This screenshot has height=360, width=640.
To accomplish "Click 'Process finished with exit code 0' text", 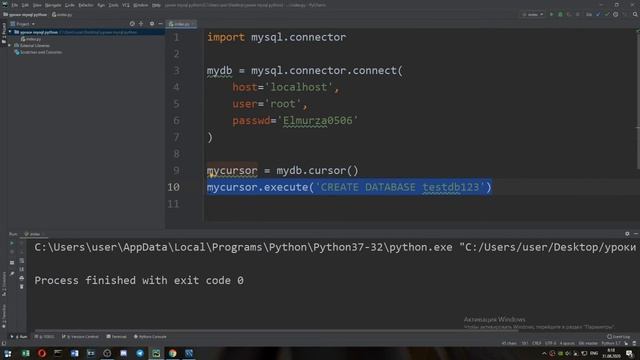I will pyautogui.click(x=139, y=280).
